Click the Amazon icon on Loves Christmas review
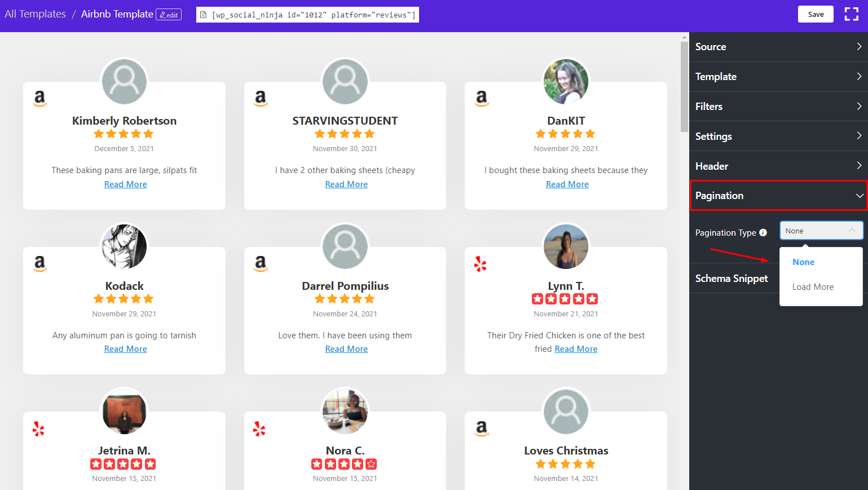 482,429
